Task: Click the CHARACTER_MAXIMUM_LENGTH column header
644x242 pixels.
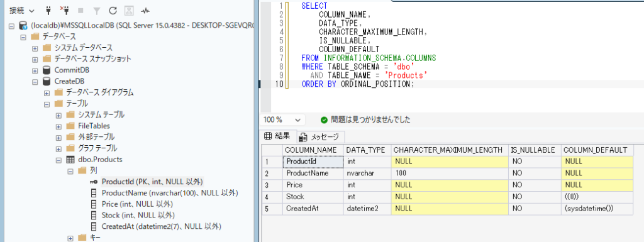Action: point(450,150)
